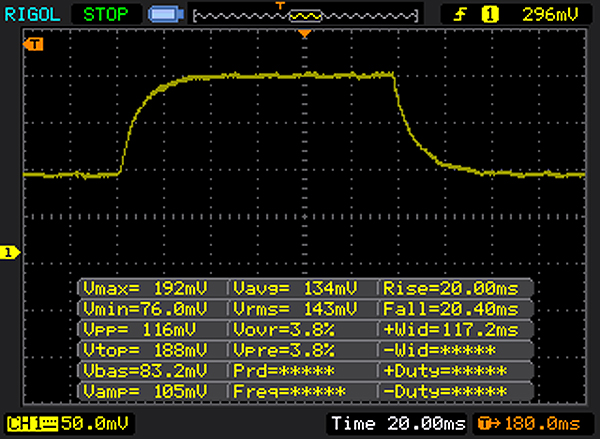600x439 pixels.
Task: Click the 296mV trigger level value
Action: click(x=550, y=15)
